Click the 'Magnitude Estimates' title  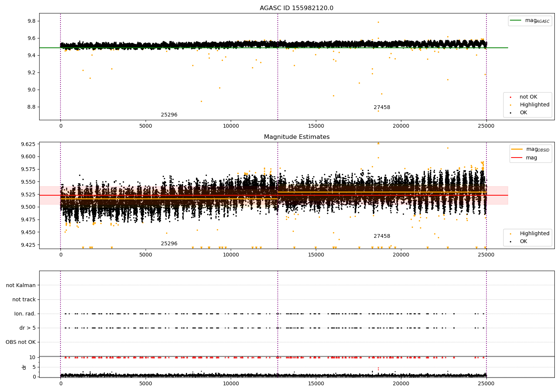(x=296, y=137)
